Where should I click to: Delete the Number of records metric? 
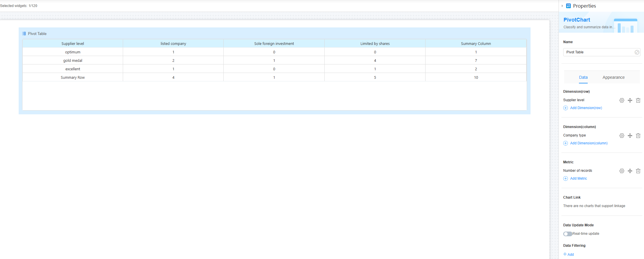pos(638,171)
